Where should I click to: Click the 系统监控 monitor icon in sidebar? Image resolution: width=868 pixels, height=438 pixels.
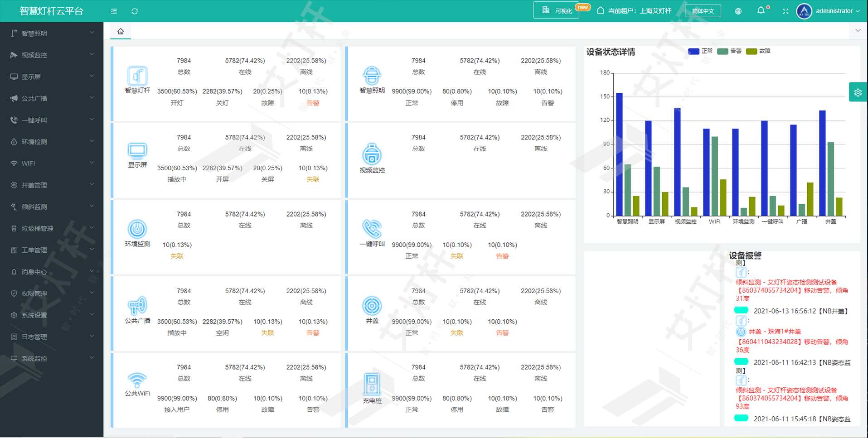[14, 359]
